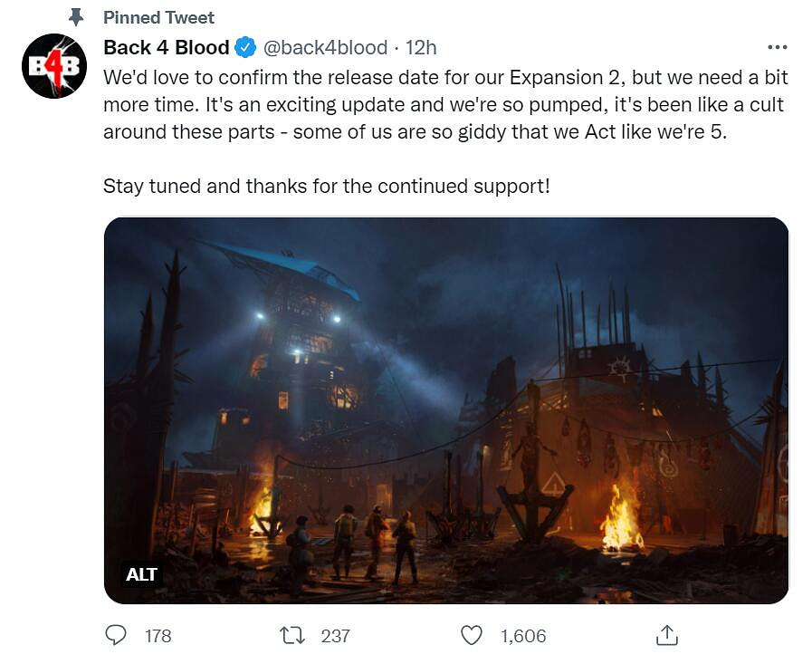Screen dimensions: 812x664
Task: Click the 237 retweets count
Action: (335, 636)
